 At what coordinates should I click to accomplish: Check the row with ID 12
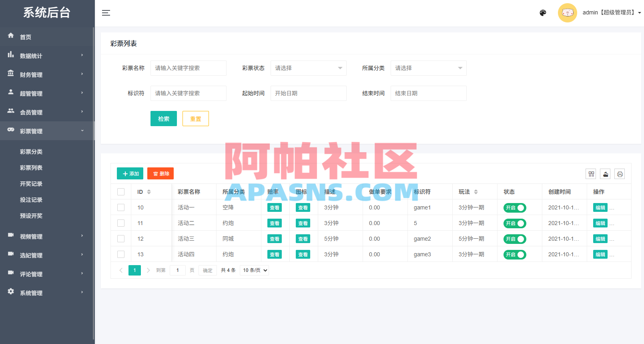click(121, 239)
